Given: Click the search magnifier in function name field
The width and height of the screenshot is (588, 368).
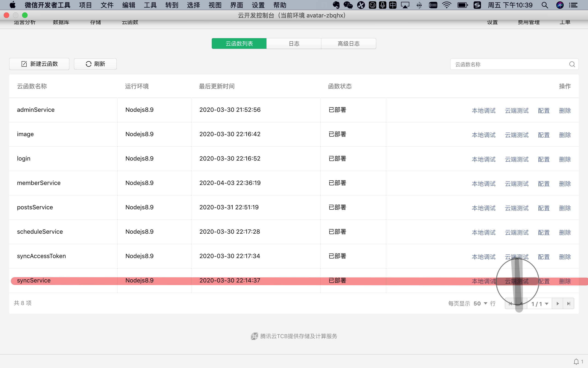Looking at the screenshot, I should (x=572, y=64).
